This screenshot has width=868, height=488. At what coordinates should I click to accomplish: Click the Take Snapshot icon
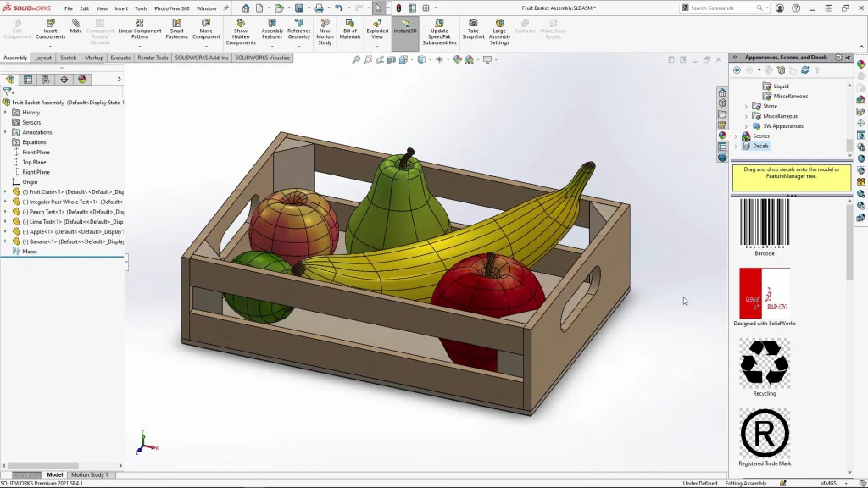(x=473, y=30)
